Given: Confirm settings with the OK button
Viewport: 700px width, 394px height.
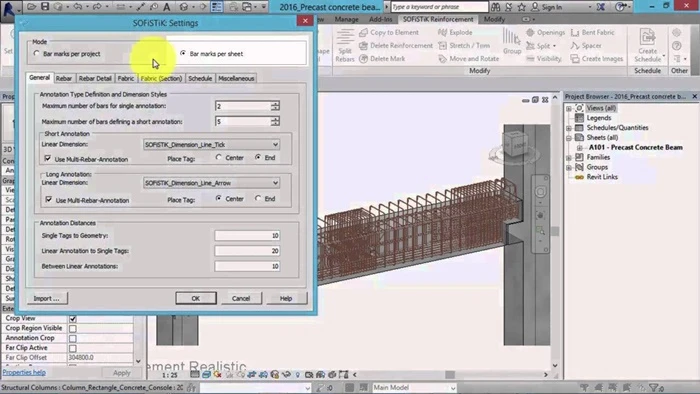Looking at the screenshot, I should (196, 299).
